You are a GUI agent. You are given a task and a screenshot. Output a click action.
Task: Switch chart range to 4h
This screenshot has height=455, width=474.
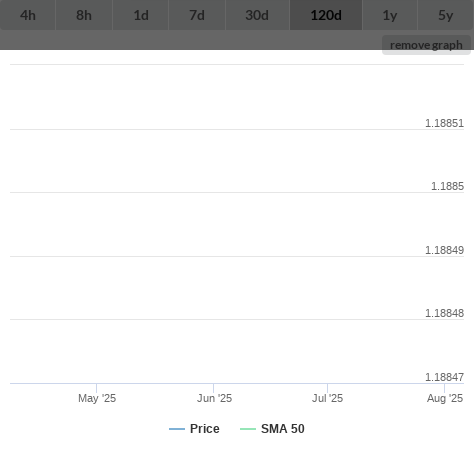coord(28,15)
